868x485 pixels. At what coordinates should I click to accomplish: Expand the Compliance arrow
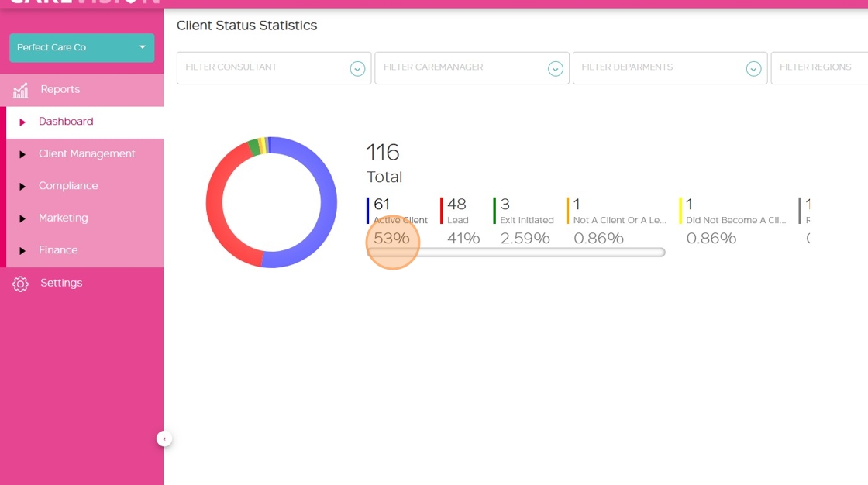(x=22, y=186)
